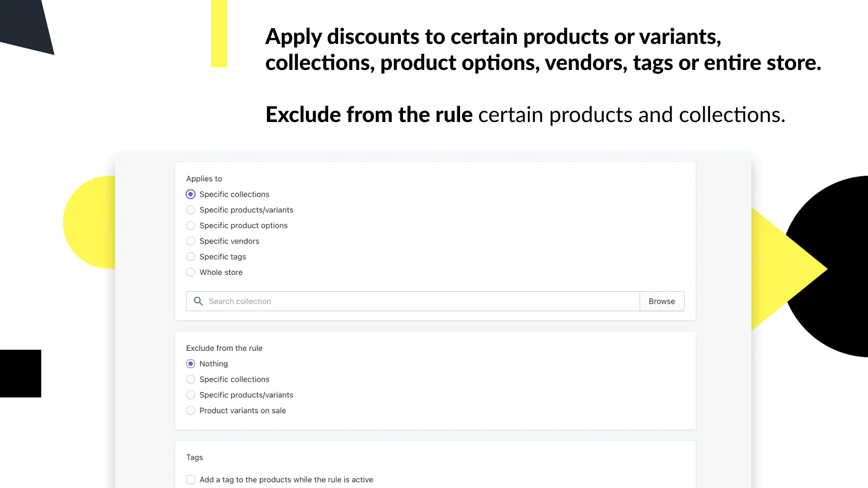The width and height of the screenshot is (868, 488).
Task: Select Nothing under Exclude from the rule
Action: [x=190, y=364]
